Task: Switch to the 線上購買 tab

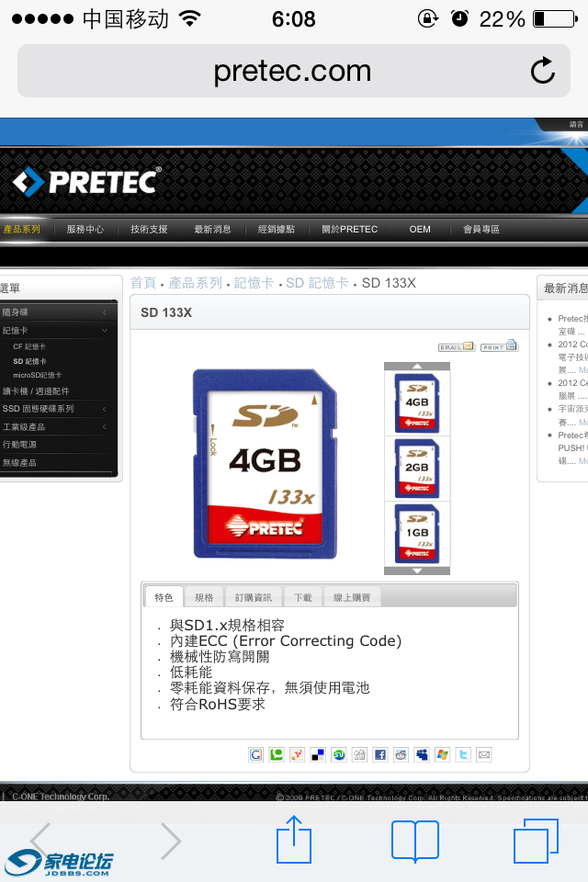Action: tap(352, 597)
